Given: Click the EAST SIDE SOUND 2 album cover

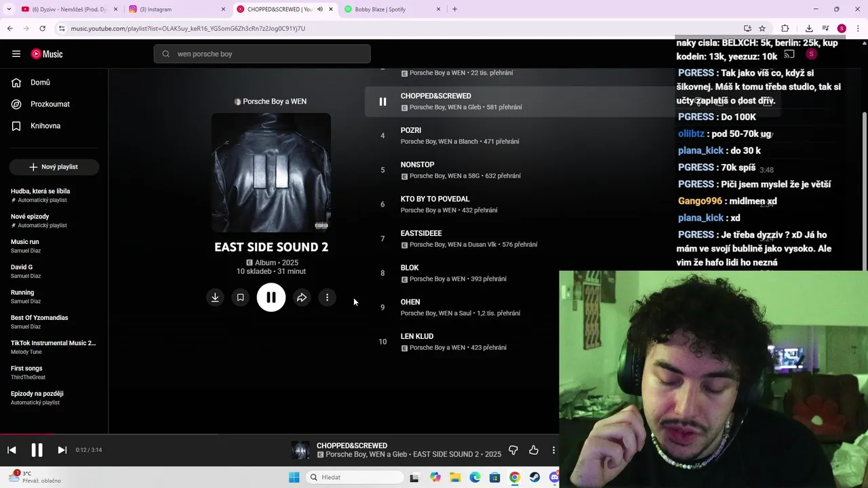Looking at the screenshot, I should pyautogui.click(x=271, y=173).
